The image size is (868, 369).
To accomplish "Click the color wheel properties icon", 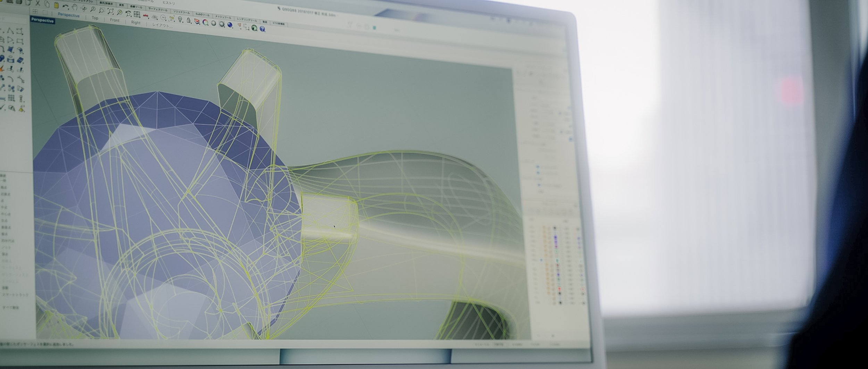I will pos(205,23).
